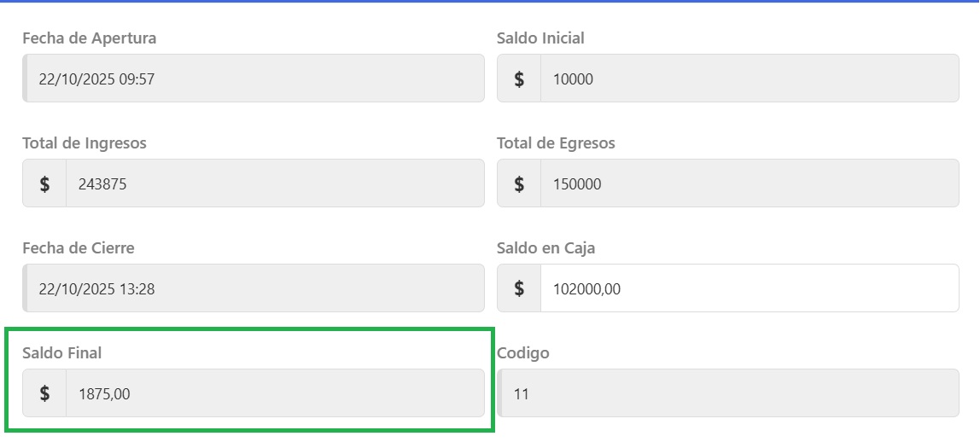Image resolution: width=980 pixels, height=442 pixels.
Task: Select the Saldo Inicial field showing 10000
Action: [x=749, y=79]
